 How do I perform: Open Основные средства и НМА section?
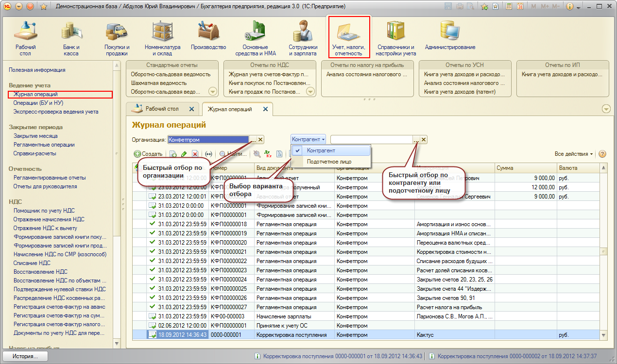pyautogui.click(x=256, y=38)
